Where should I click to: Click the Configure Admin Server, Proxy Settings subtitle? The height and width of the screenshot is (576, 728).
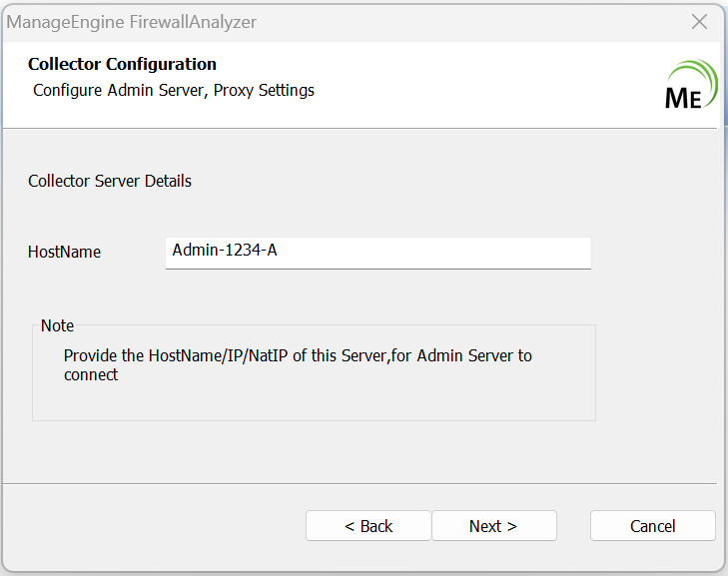pos(174,90)
